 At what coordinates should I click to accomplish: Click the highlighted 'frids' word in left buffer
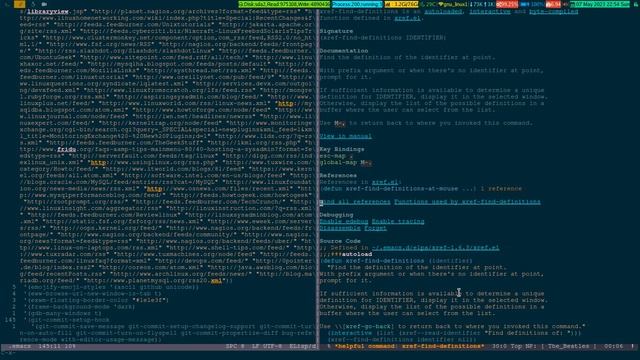pos(67,149)
